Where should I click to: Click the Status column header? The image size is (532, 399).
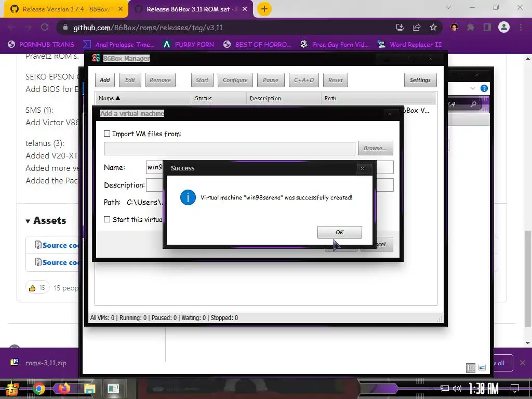[219, 98]
